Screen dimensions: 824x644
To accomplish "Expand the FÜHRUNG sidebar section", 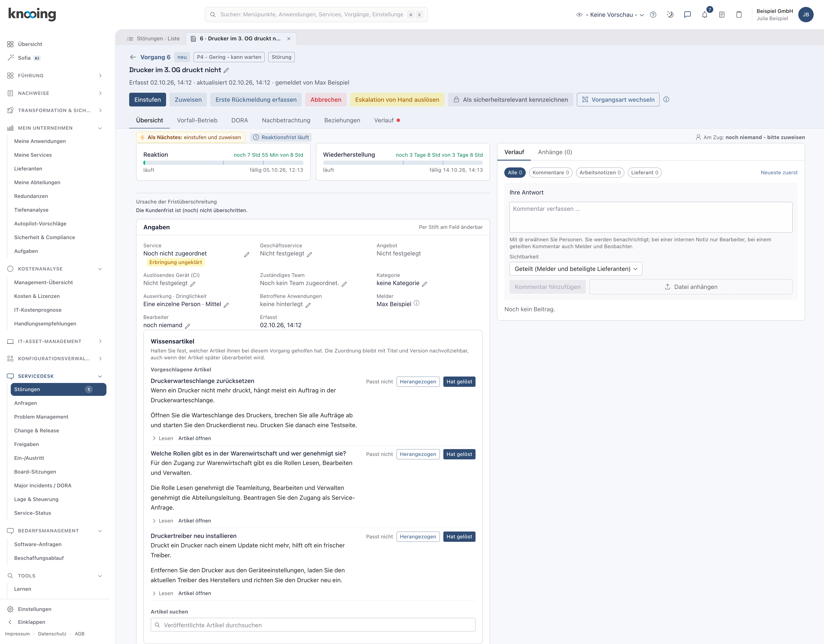I will 55,76.
